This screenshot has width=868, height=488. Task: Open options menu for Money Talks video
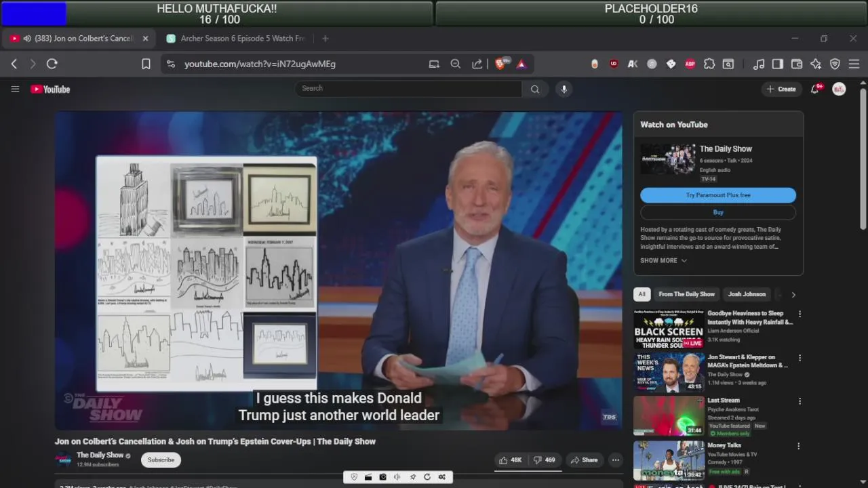pos(800,446)
